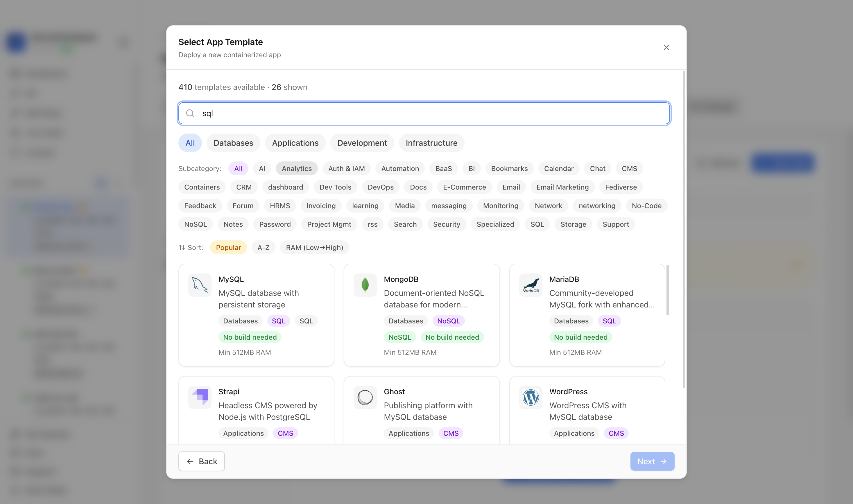Toggle the Bookmarks subcategory chip
The height and width of the screenshot is (504, 853).
[509, 168]
